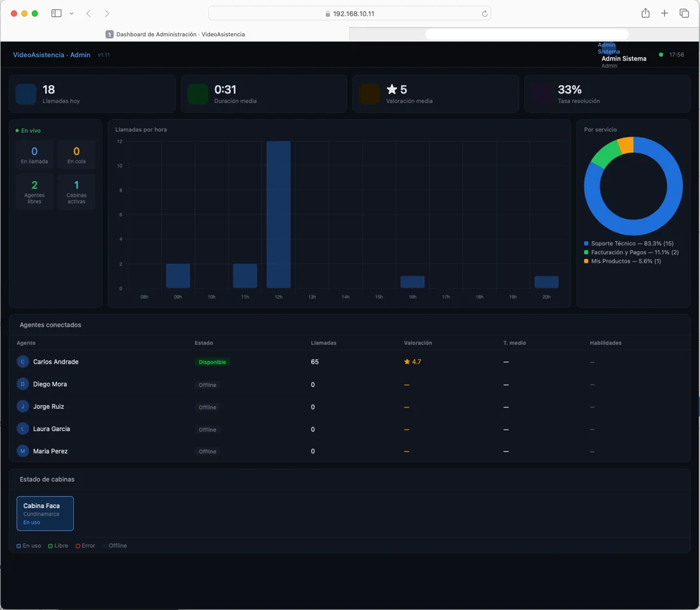Click the purple Tasa resolución card icon
The image size is (700, 610).
point(542,94)
